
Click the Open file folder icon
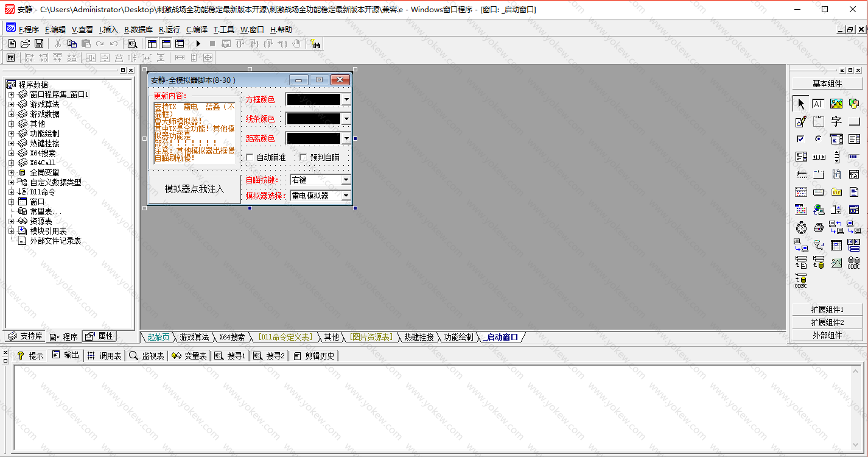click(x=26, y=44)
